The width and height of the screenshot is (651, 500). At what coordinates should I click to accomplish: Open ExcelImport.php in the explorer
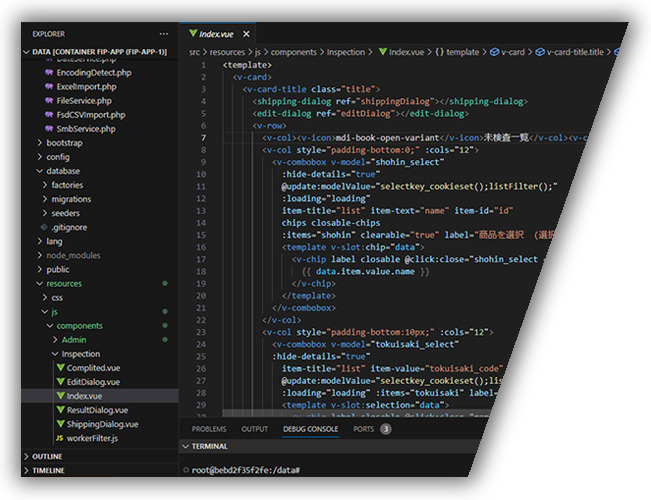(x=86, y=87)
